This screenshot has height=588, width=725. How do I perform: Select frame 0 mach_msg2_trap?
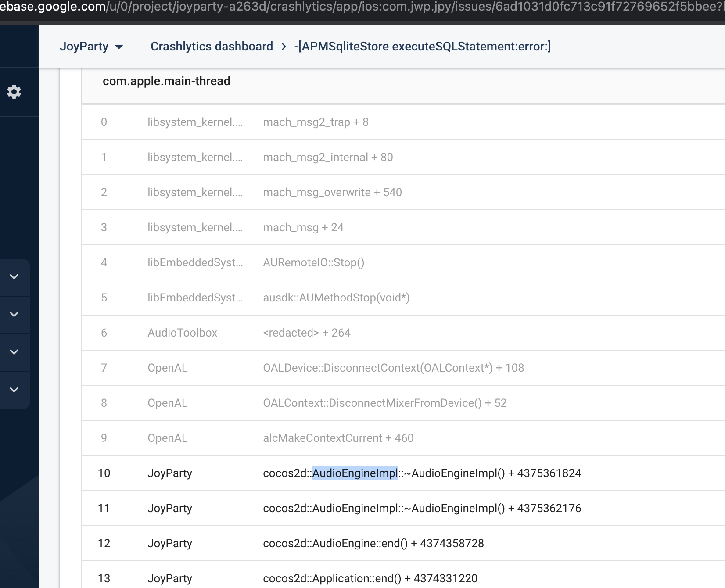pos(316,122)
